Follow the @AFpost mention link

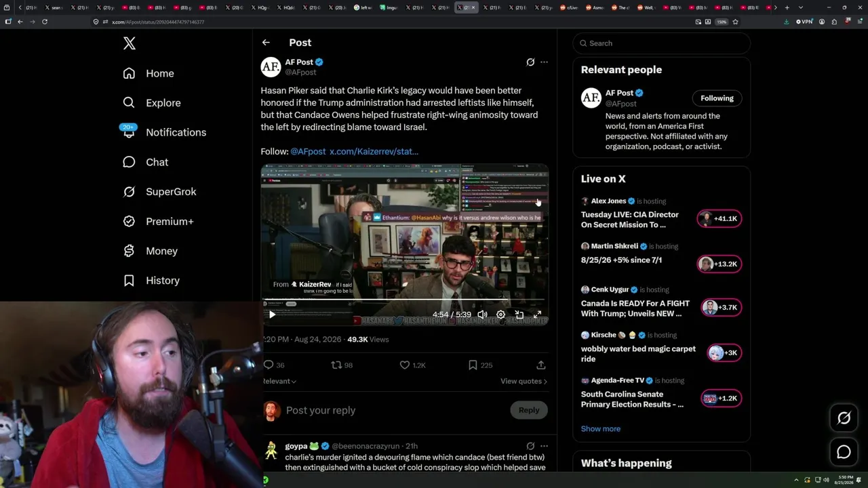point(308,151)
